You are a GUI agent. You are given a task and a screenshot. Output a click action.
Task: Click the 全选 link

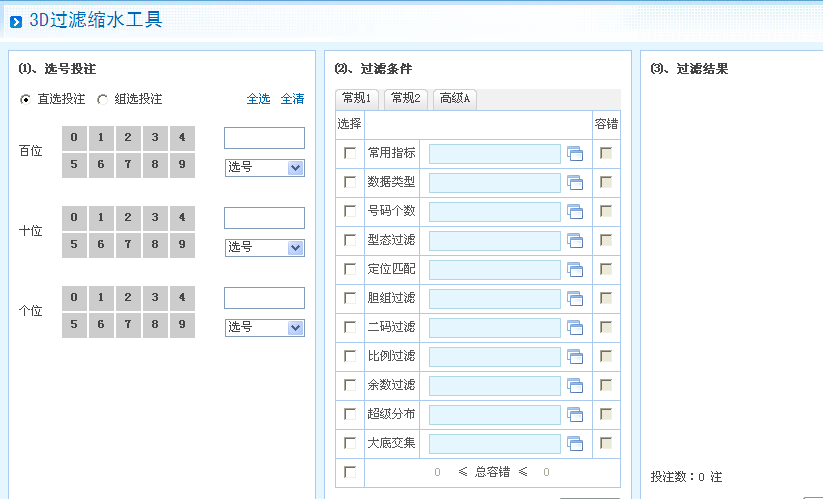[x=258, y=99]
